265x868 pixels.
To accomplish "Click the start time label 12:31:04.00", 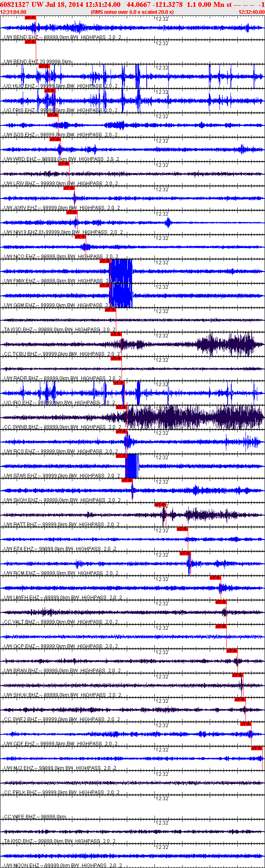I will pyautogui.click(x=13, y=12).
